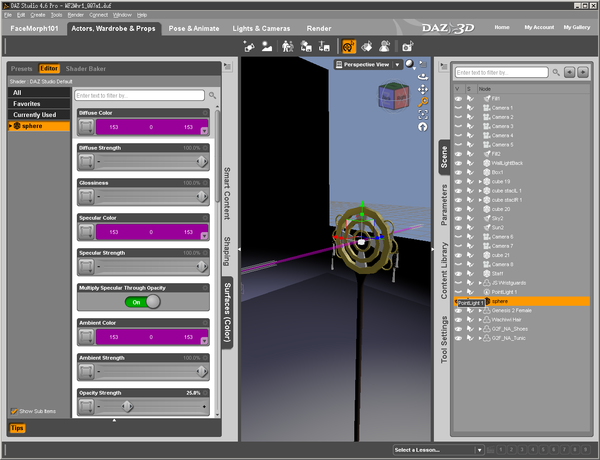Open the My Gallery link
This screenshot has width=600, height=460.
pos(577,27)
